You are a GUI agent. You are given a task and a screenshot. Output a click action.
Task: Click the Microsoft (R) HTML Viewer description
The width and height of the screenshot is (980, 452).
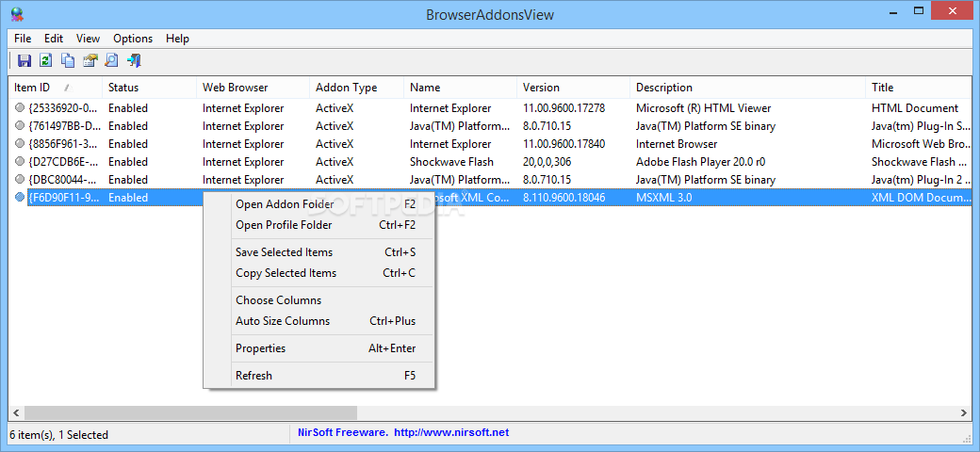coord(704,108)
